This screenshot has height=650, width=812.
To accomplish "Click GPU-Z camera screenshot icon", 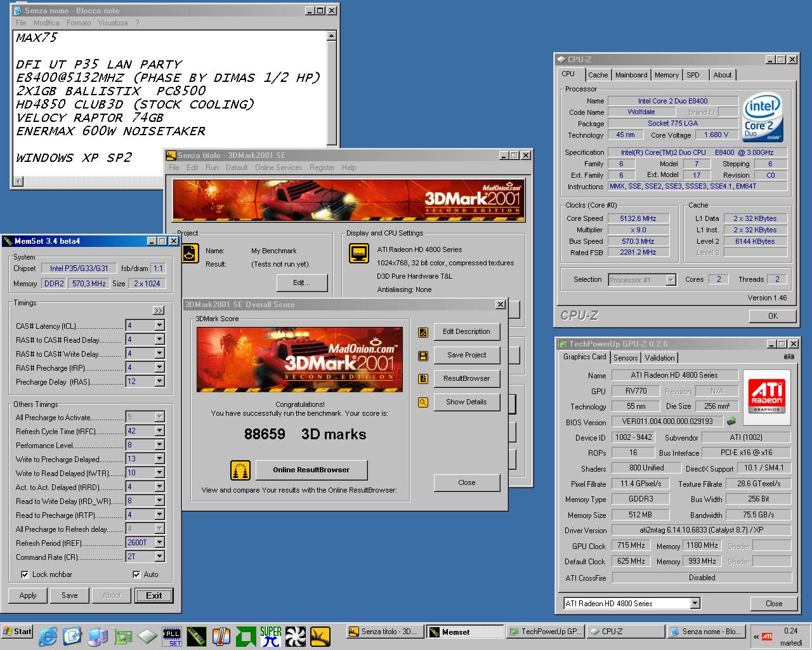I will click(x=789, y=357).
